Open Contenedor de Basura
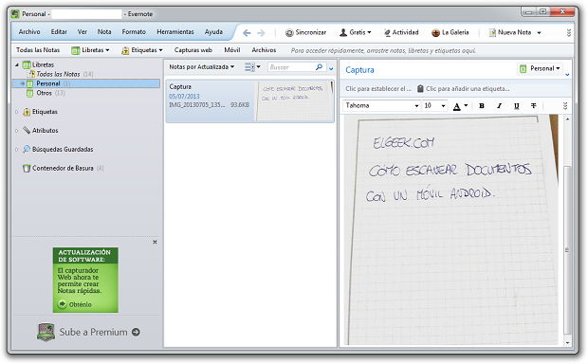Image resolution: width=588 pixels, height=364 pixels. (63, 168)
